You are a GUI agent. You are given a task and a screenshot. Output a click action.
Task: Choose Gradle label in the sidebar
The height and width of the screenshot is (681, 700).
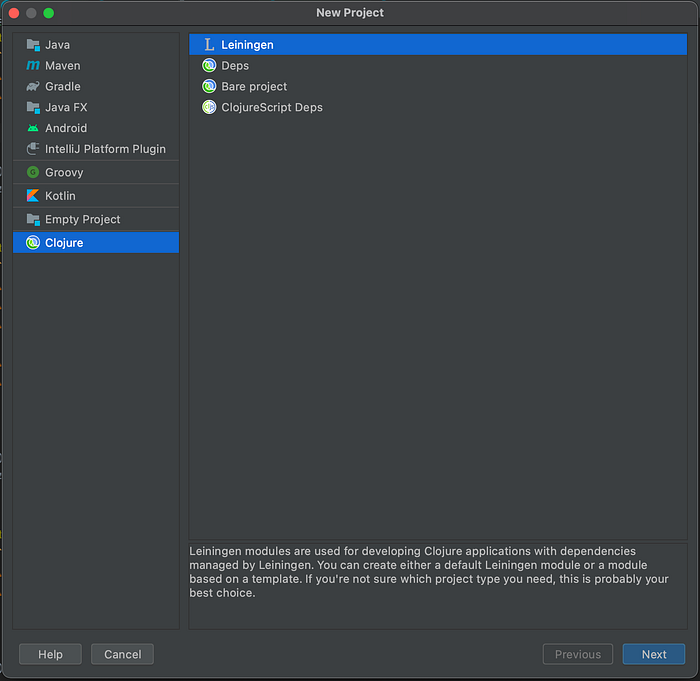63,86
